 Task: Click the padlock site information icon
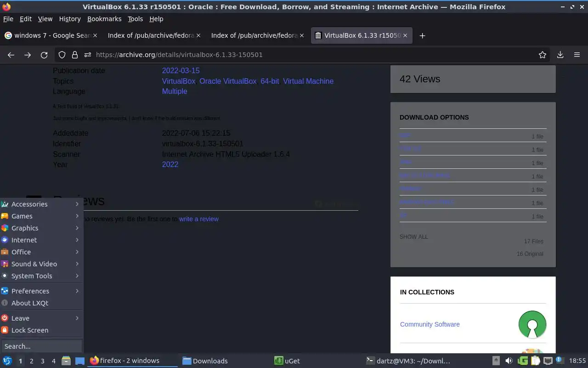pyautogui.click(x=75, y=55)
